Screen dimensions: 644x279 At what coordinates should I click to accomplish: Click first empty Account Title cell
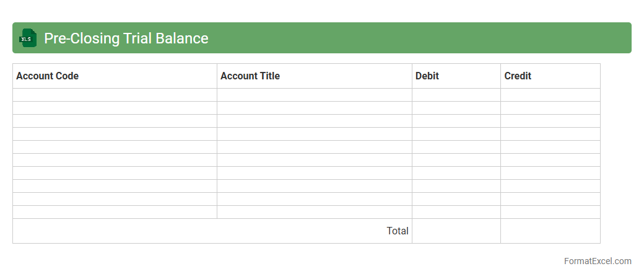[314, 95]
